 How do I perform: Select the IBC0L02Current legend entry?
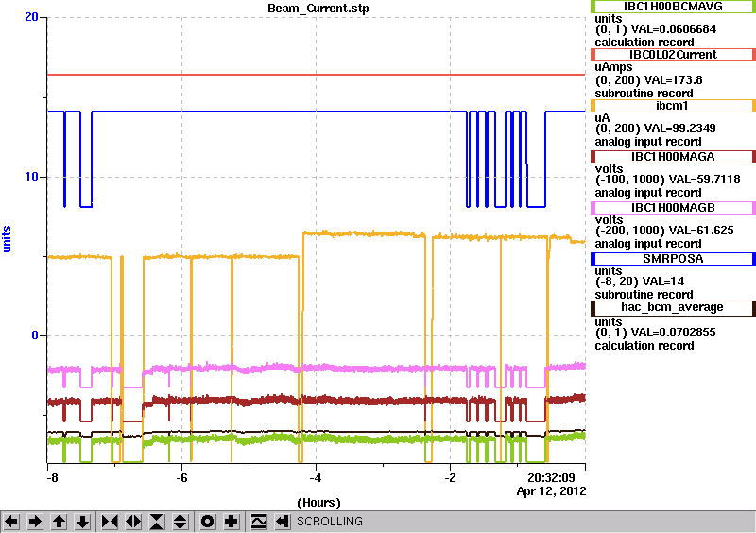point(673,55)
